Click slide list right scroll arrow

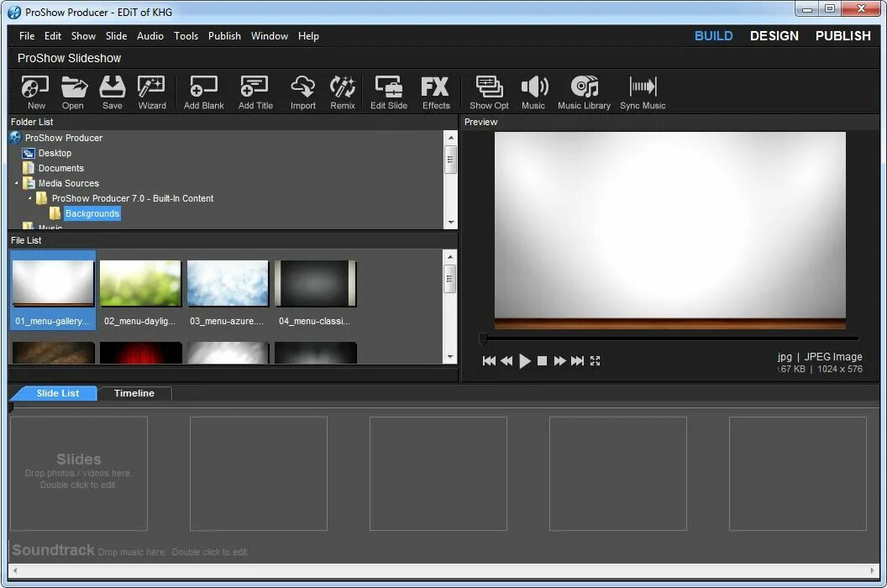click(x=872, y=570)
